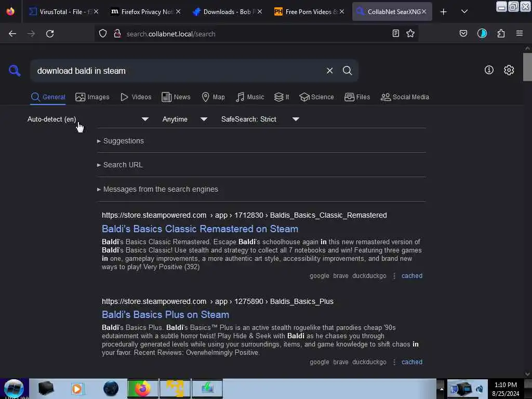Open SearXNG preferences gear icon

[x=509, y=70]
